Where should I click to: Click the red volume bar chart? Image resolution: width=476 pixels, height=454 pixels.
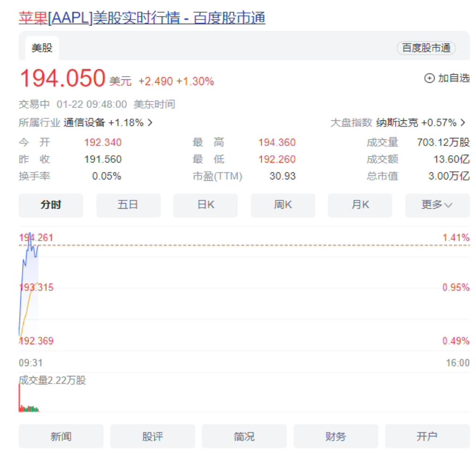pyautogui.click(x=29, y=398)
